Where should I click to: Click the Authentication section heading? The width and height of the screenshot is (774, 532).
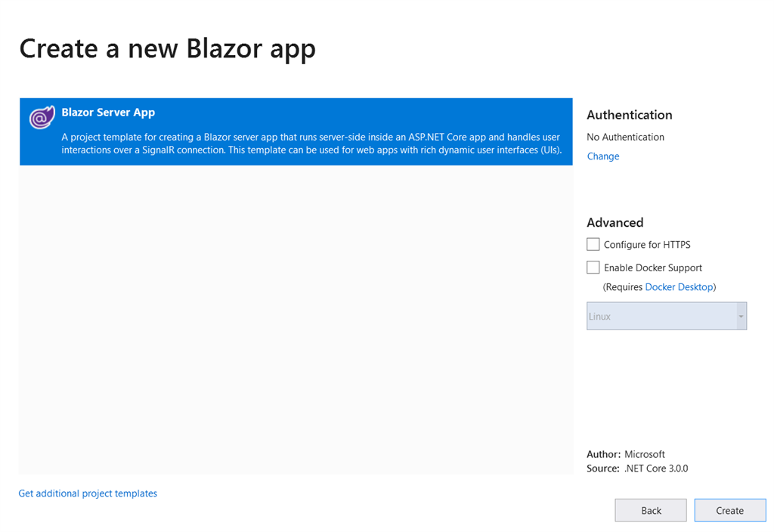click(630, 115)
